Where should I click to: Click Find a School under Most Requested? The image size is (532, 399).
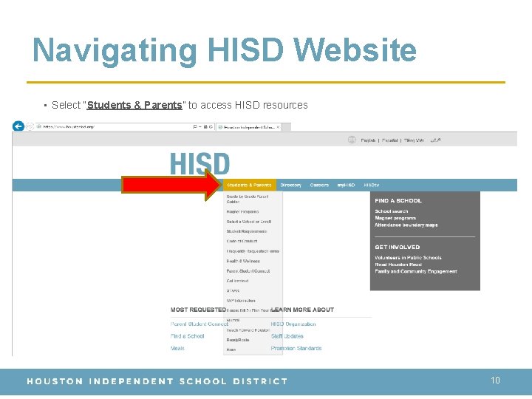[187, 336]
